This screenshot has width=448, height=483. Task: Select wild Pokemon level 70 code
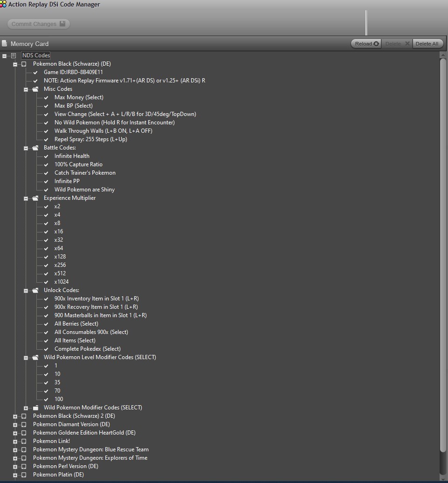point(57,391)
